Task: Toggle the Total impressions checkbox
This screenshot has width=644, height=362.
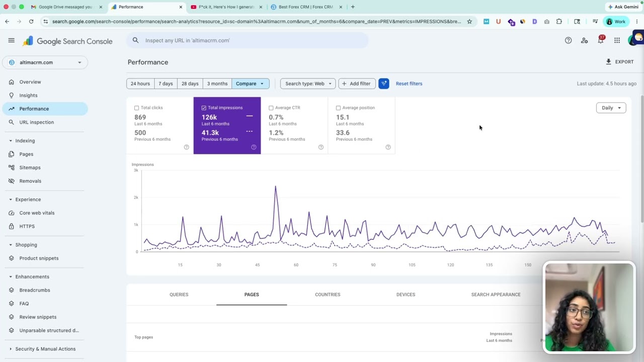Action: point(204,108)
